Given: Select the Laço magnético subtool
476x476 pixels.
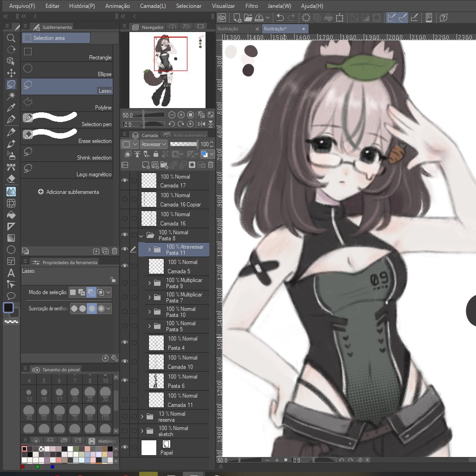Looking at the screenshot, I should pyautogui.click(x=67, y=170).
